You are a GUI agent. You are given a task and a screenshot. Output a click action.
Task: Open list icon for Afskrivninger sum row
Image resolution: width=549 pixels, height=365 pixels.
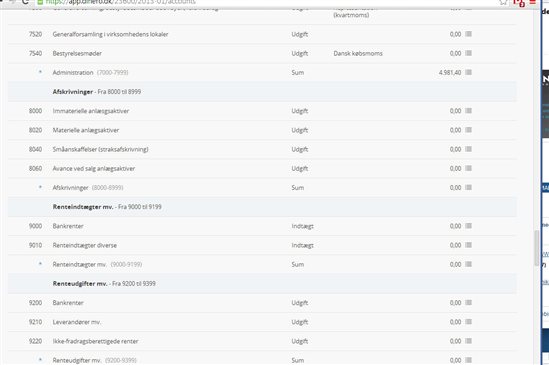(468, 187)
